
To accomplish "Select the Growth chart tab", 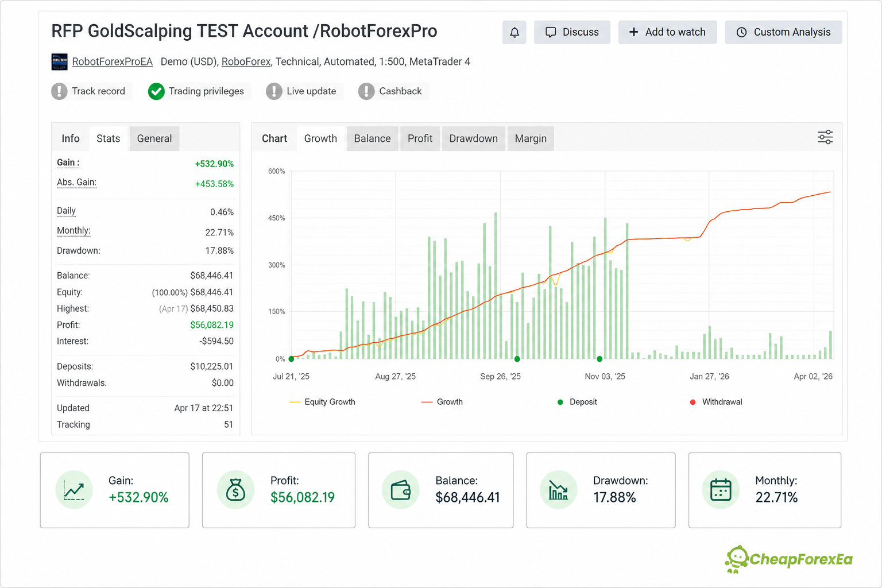I will [320, 138].
